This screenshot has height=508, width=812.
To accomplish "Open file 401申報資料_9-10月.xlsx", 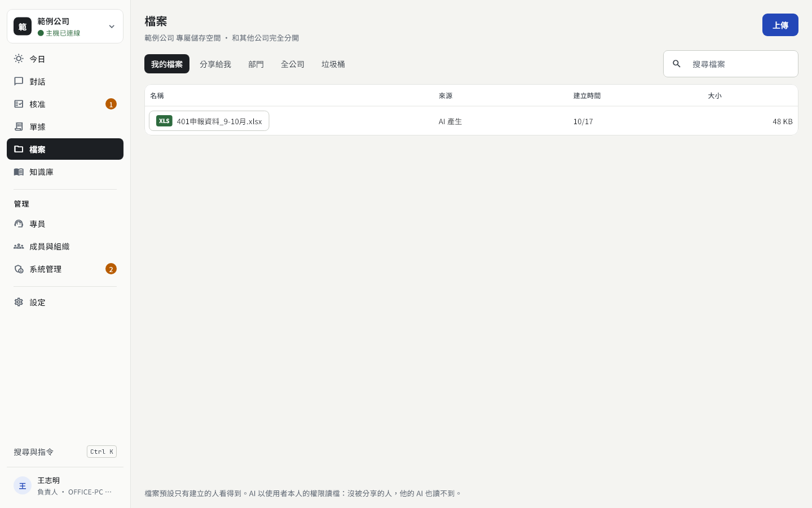I will coord(209,121).
